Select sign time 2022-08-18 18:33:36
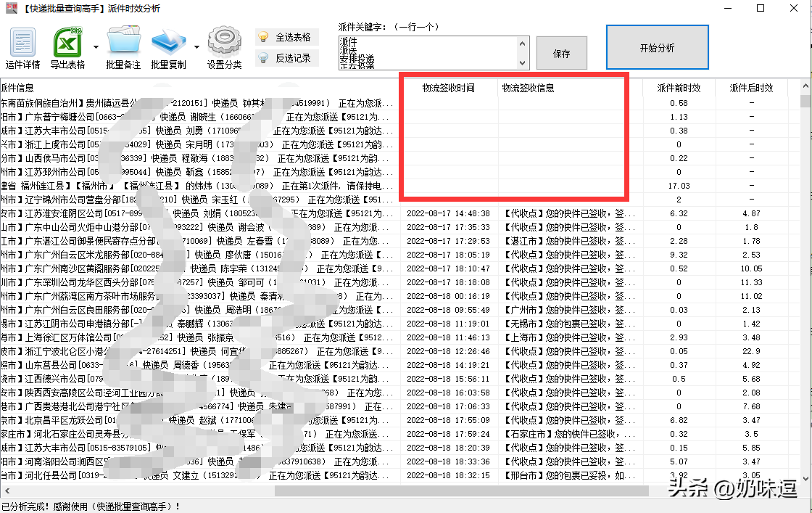 pos(449,461)
